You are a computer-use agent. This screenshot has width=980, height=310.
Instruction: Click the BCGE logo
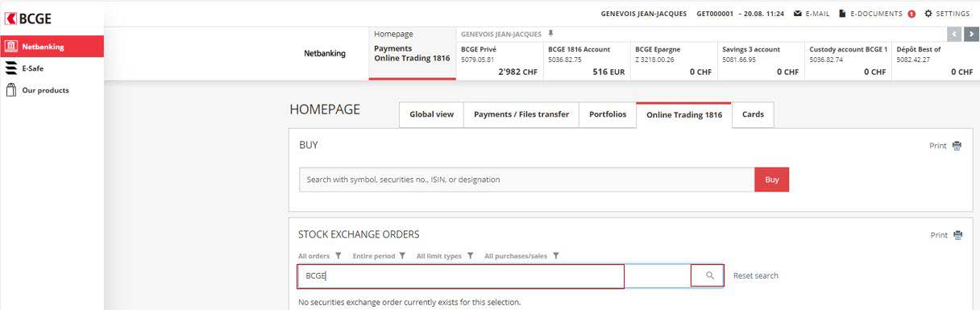coord(28,19)
